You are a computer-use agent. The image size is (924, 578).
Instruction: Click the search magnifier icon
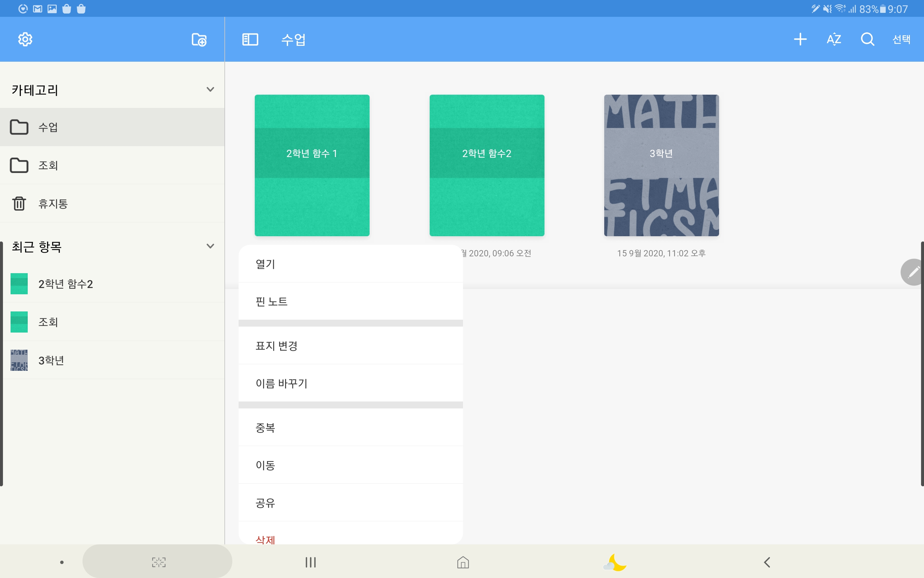pyautogui.click(x=867, y=39)
